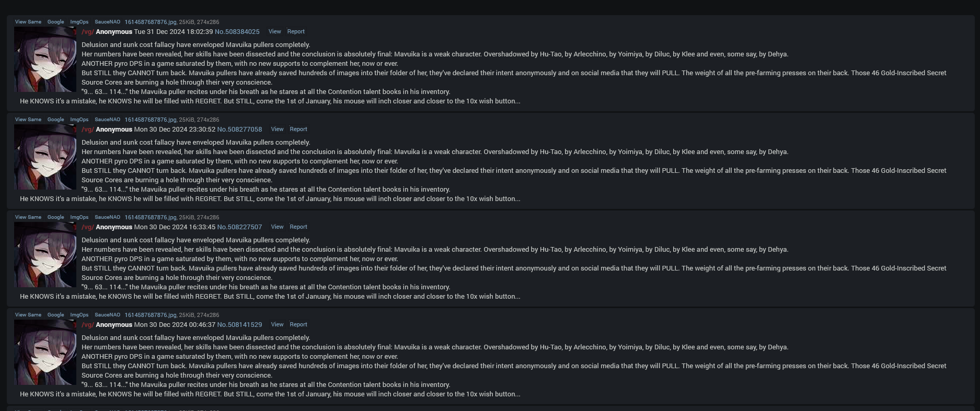Open thumbnail image of post No.508384025
The image size is (980, 411).
pyautogui.click(x=45, y=60)
